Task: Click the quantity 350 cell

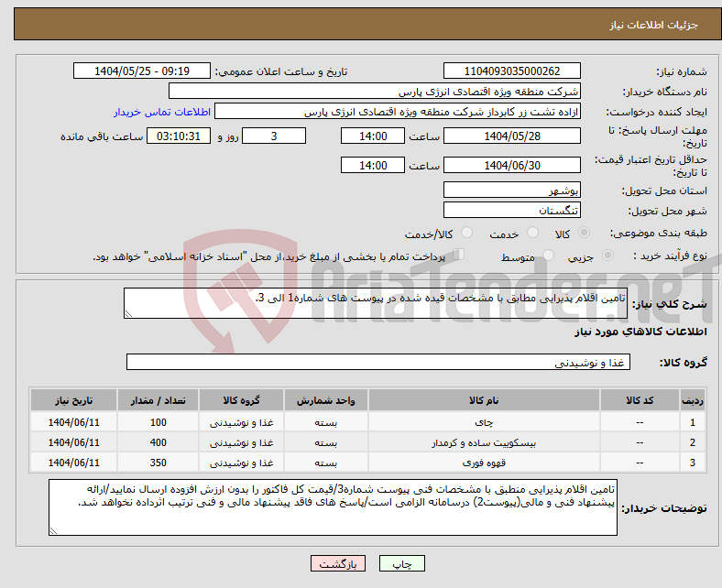Action: pos(158,463)
